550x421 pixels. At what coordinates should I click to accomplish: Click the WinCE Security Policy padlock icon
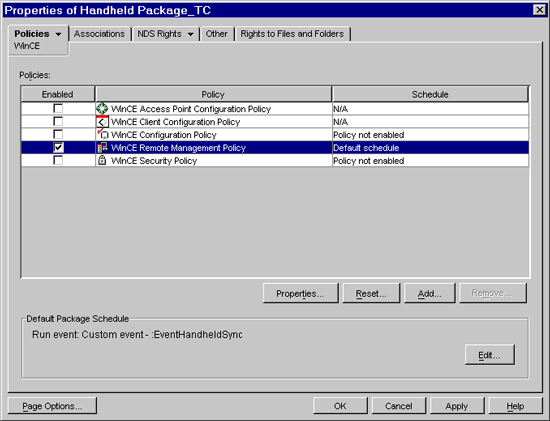click(x=102, y=161)
